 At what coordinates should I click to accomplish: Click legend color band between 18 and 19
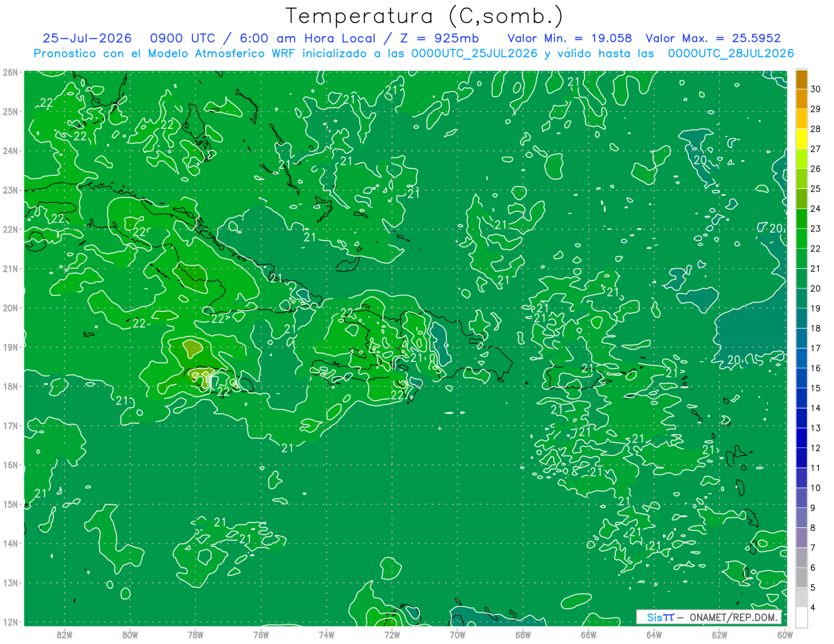(x=801, y=318)
